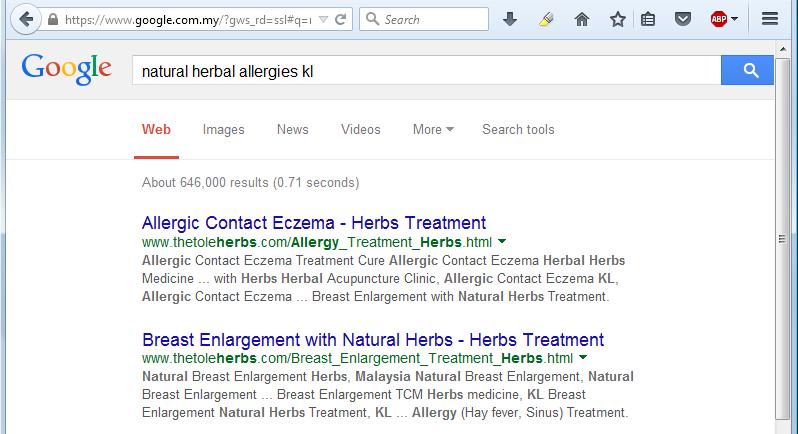Viewport: 798px width, 434px height.
Task: Open the Firefox downloads panel
Action: tap(510, 19)
